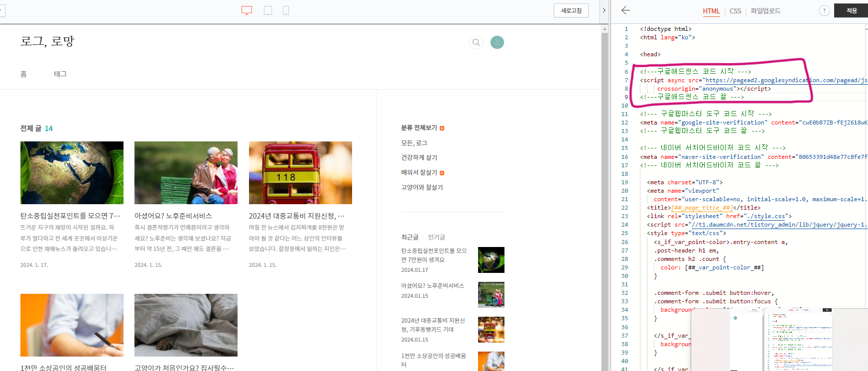The width and height of the screenshot is (868, 371).
Task: Open the CSS editor tab
Action: (x=735, y=11)
